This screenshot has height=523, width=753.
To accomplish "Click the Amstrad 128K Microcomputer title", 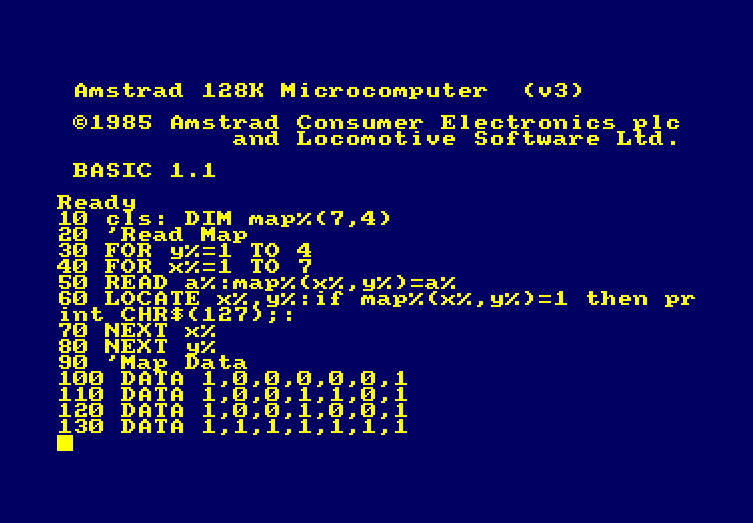I will [x=280, y=91].
